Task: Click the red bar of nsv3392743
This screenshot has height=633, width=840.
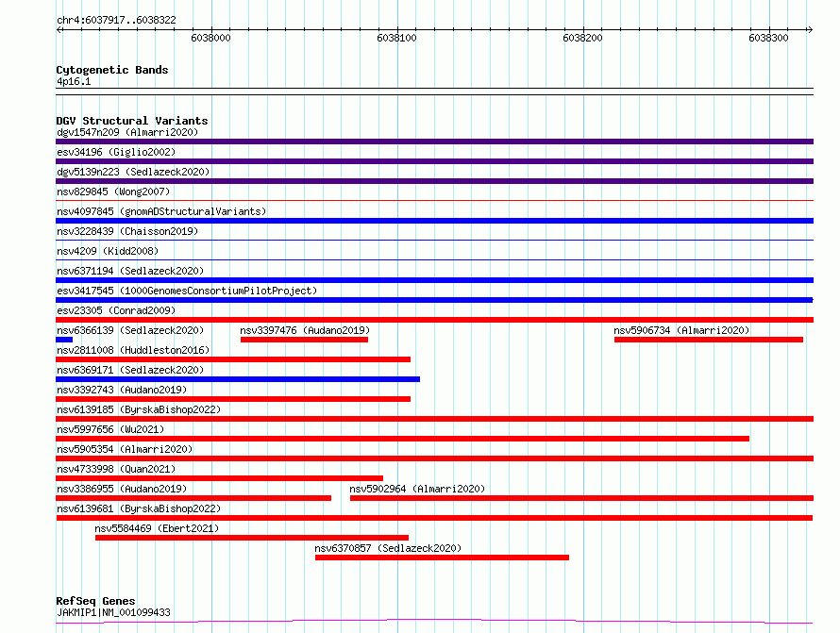Action: tap(233, 399)
